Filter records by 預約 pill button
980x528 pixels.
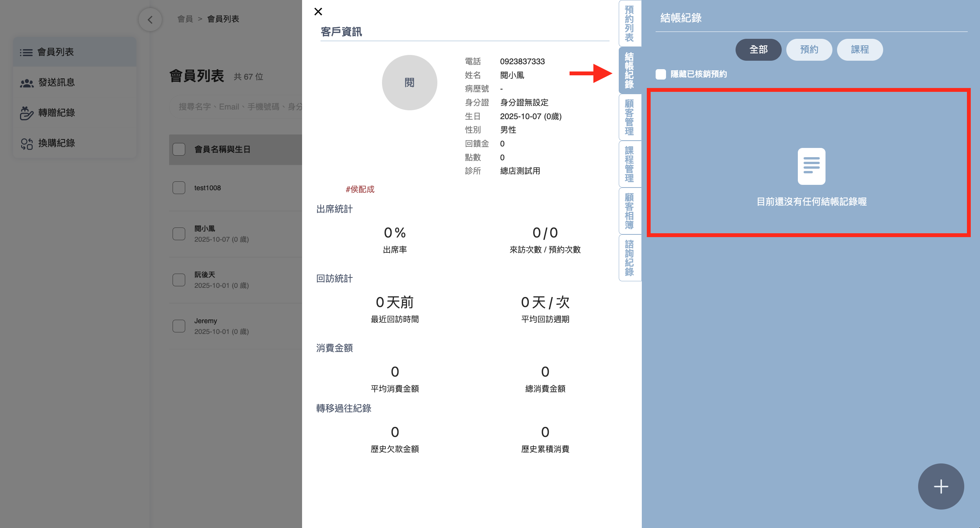[x=809, y=50]
